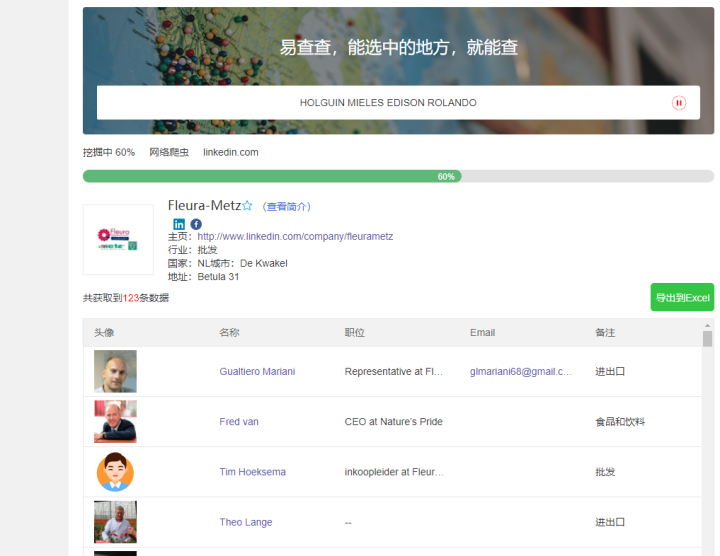This screenshot has height=556, width=720.
Task: Export results with 导出到Excel button
Action: 682,298
